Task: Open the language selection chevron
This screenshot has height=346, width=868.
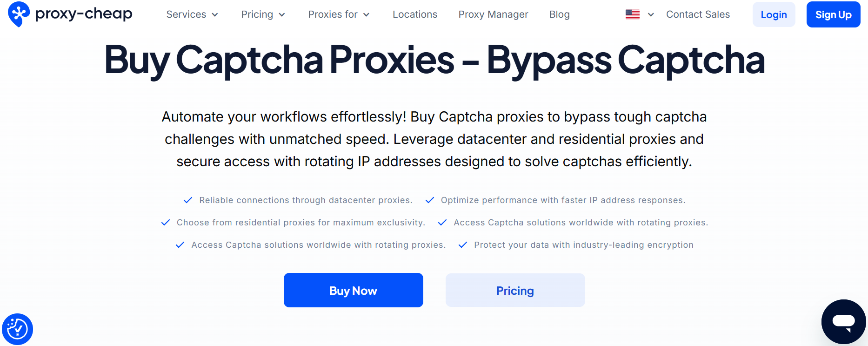Action: click(x=651, y=14)
